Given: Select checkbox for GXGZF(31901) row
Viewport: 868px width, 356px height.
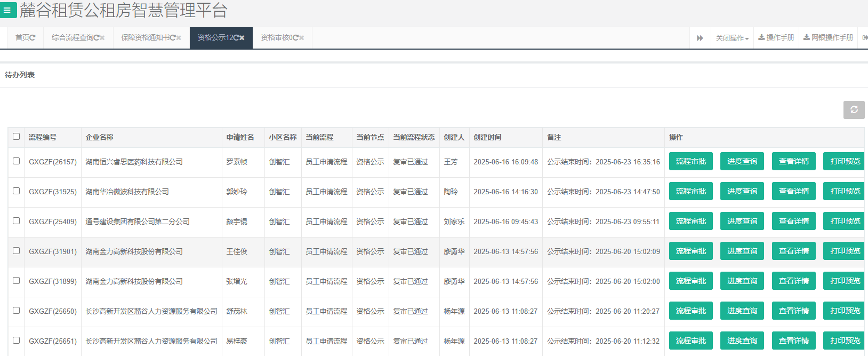Looking at the screenshot, I should click(x=17, y=251).
